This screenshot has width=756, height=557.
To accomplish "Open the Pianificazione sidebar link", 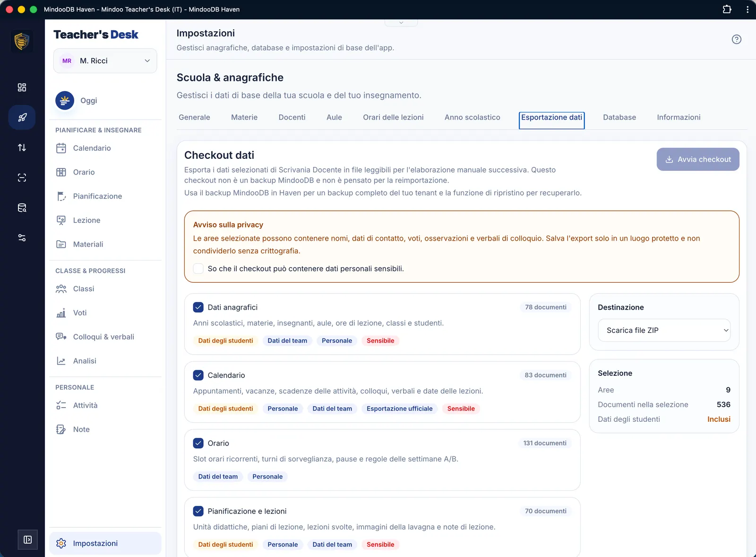I will pyautogui.click(x=105, y=196).
